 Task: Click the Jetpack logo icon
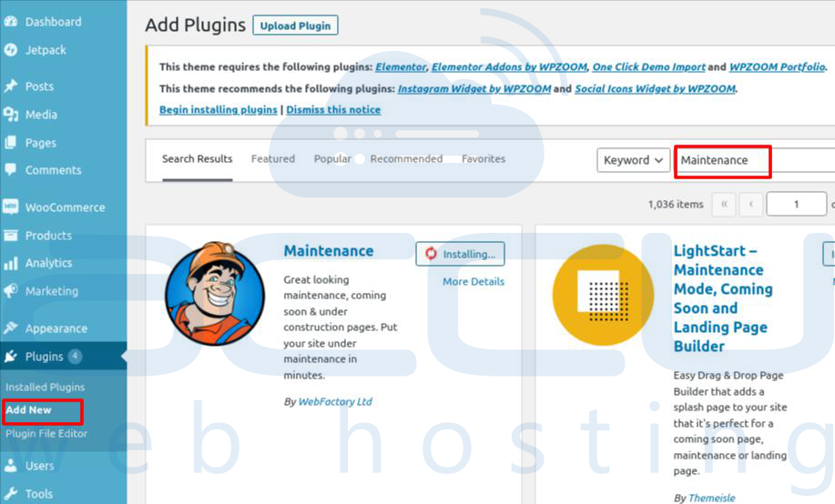11,50
